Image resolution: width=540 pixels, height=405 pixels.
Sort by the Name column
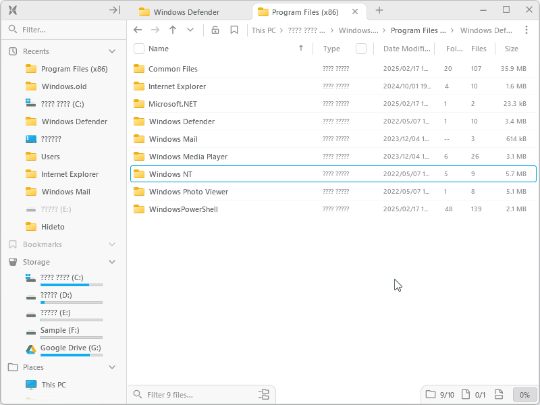(x=158, y=49)
